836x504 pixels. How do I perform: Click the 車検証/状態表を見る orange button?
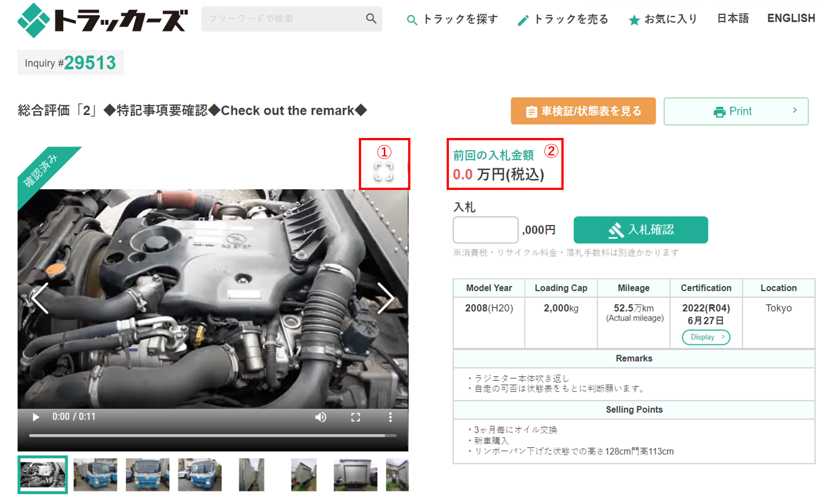click(583, 111)
